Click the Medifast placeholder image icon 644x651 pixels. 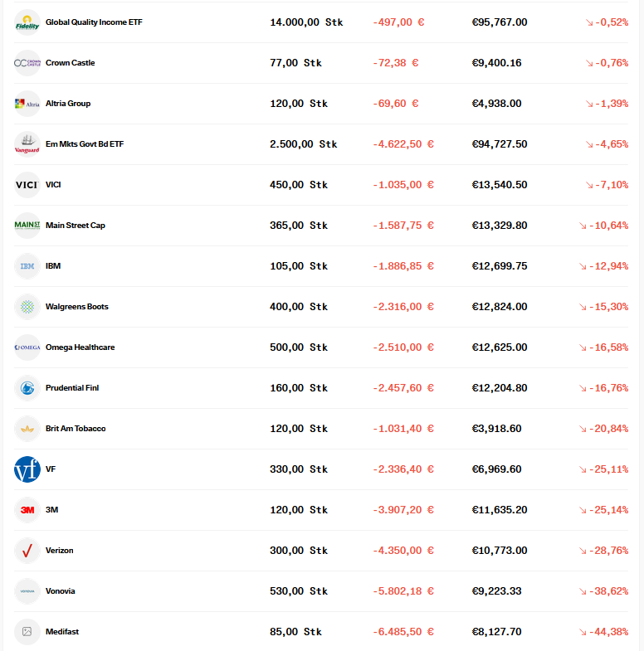pyautogui.click(x=27, y=632)
